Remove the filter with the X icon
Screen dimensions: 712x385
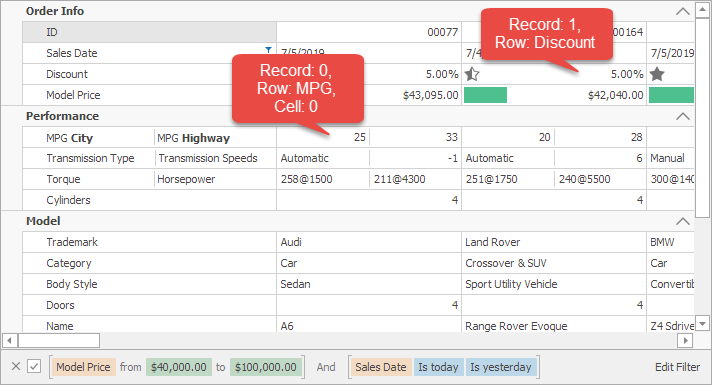(x=16, y=366)
